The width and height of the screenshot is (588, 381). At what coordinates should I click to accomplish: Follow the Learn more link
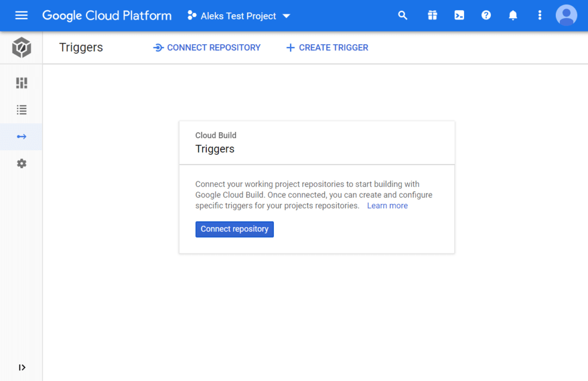coord(387,205)
